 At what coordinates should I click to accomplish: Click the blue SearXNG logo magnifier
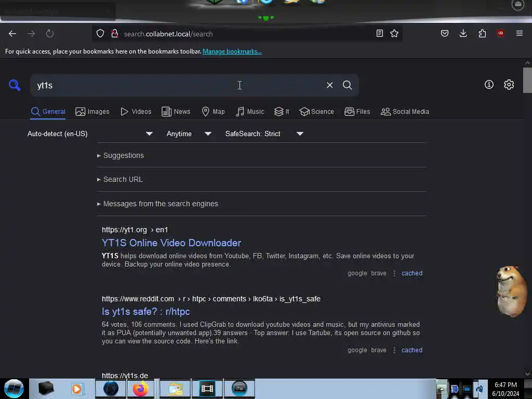pyautogui.click(x=15, y=85)
